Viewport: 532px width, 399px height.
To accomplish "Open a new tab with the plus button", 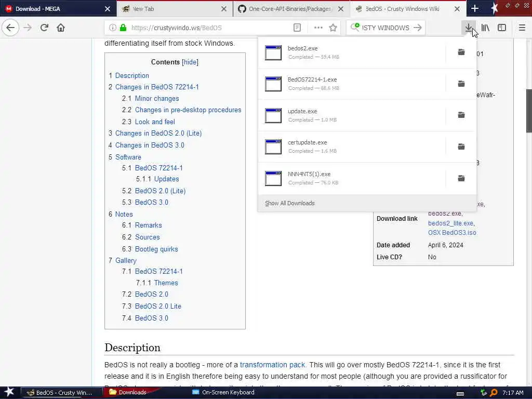I will (475, 8).
